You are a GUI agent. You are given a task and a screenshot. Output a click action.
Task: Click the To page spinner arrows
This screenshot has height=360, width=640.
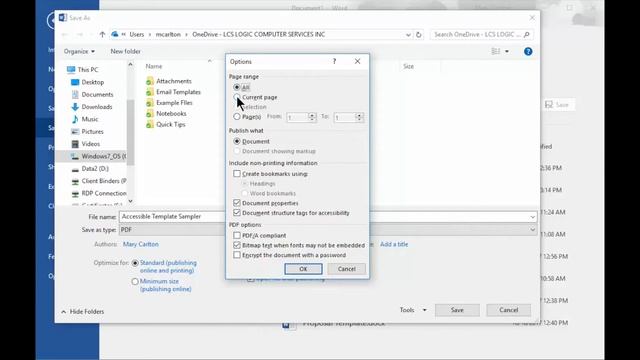(x=360, y=118)
